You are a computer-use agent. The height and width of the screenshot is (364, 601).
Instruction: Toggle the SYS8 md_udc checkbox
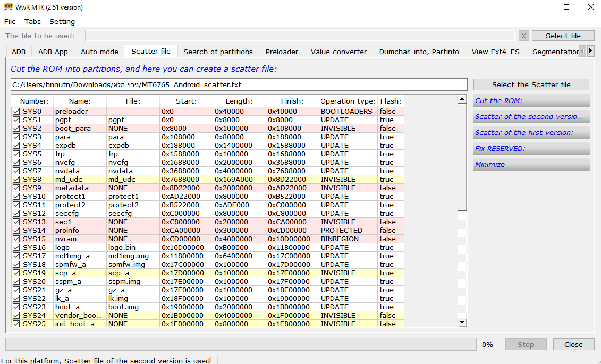[16, 180]
